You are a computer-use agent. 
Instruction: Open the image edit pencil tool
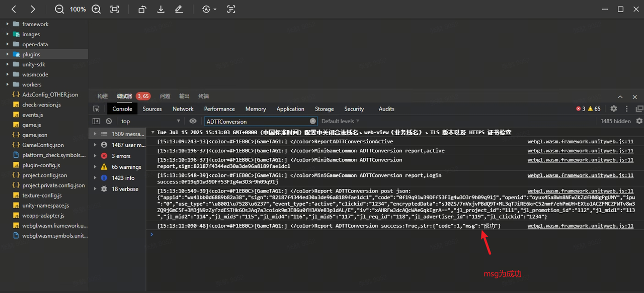coord(179,9)
